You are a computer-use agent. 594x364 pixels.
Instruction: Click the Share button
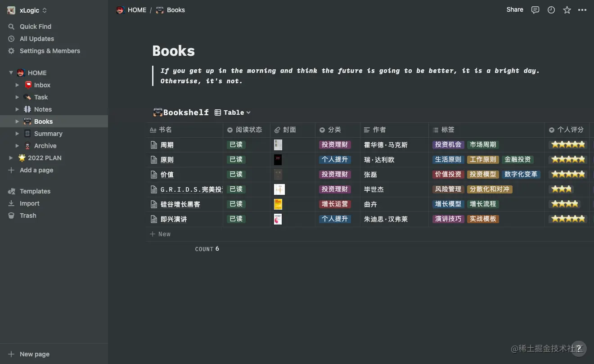pos(514,9)
